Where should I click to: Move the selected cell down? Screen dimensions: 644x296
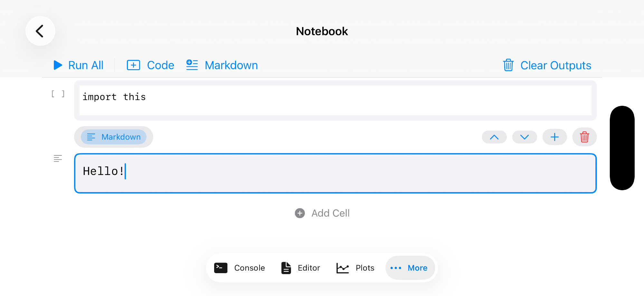(x=524, y=137)
